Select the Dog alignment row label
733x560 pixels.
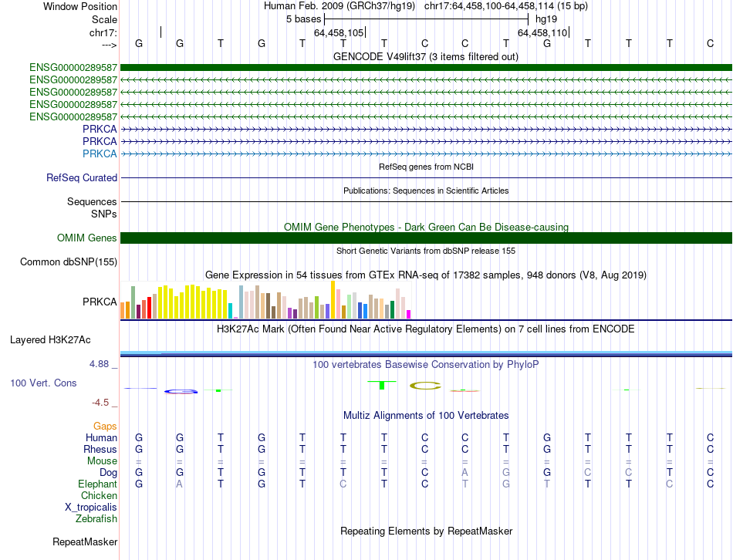[108, 473]
